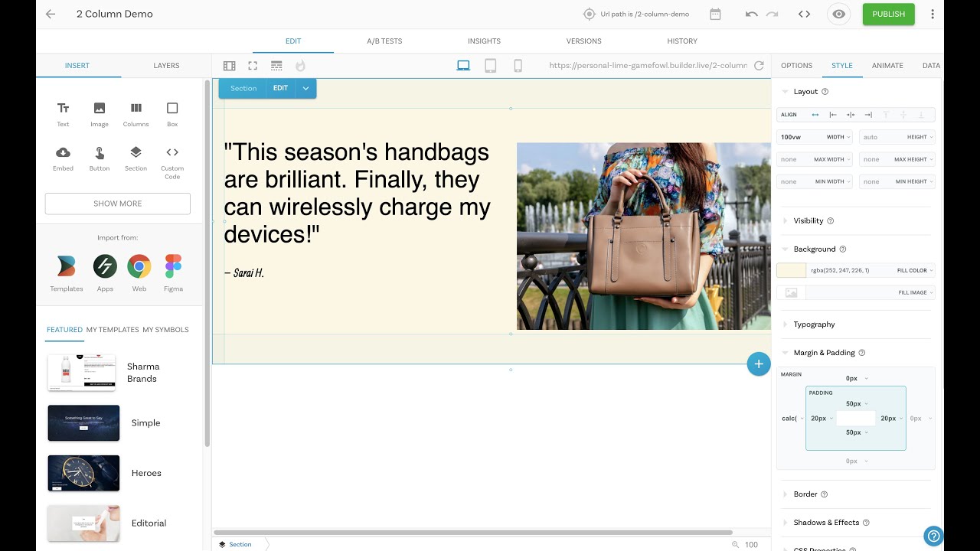This screenshot has width=980, height=551.
Task: Expand the Border section
Action: 785,494
